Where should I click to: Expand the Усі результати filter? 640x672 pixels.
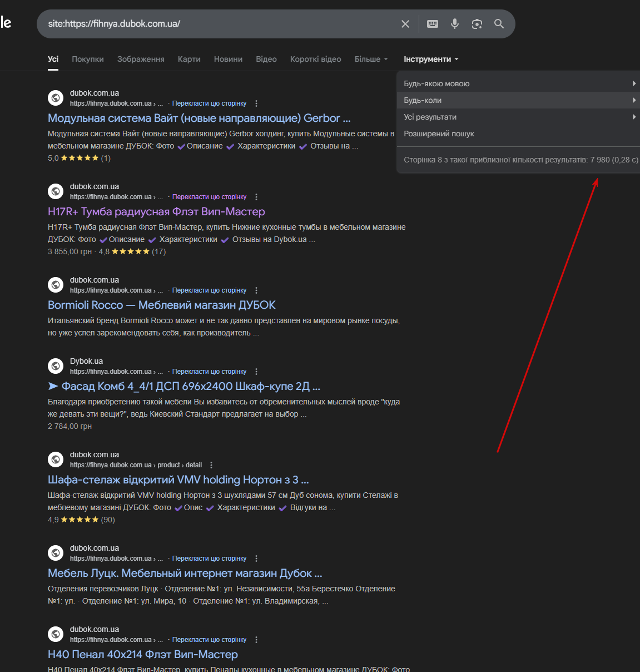pos(518,117)
